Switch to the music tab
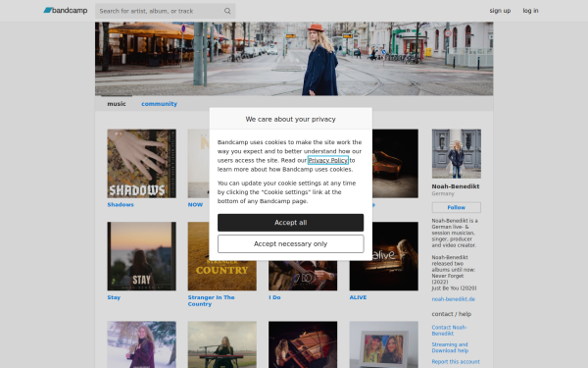This screenshot has height=368, width=588. [x=117, y=104]
